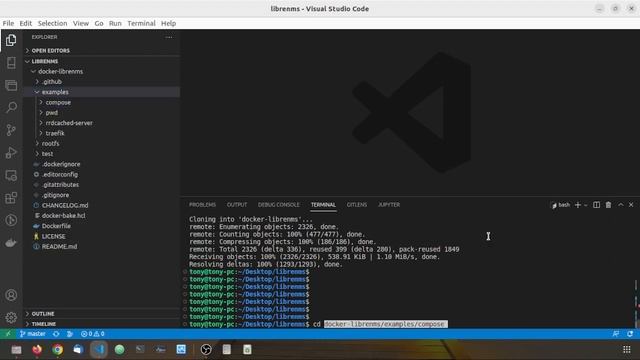Open the Manage gear icon
This screenshot has width=640, height=360.
pos(11,317)
